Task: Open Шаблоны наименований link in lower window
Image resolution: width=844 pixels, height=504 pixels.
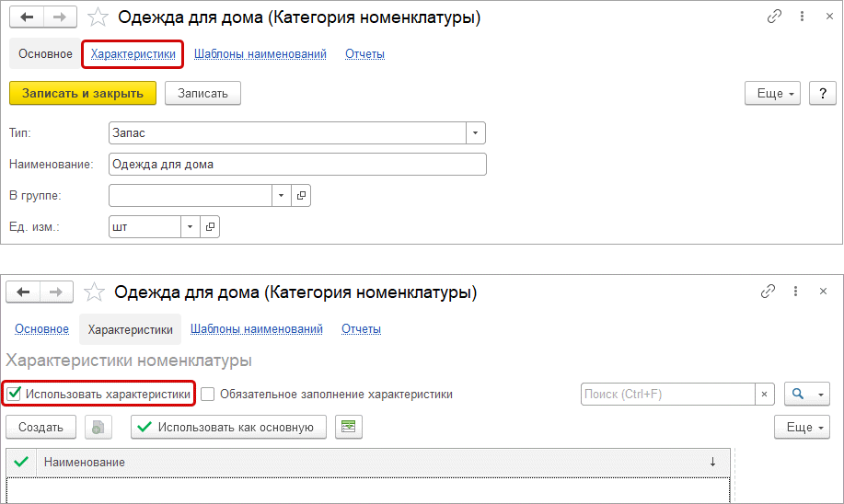Action: (x=257, y=328)
